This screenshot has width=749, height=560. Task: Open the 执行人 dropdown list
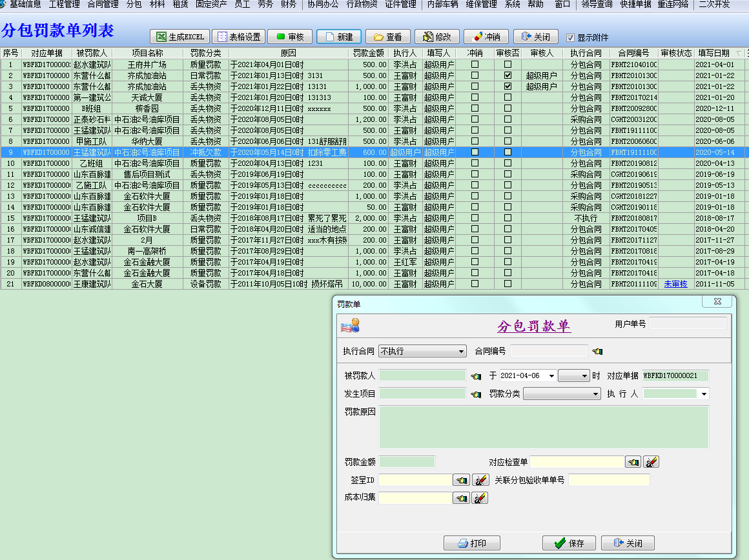(704, 394)
